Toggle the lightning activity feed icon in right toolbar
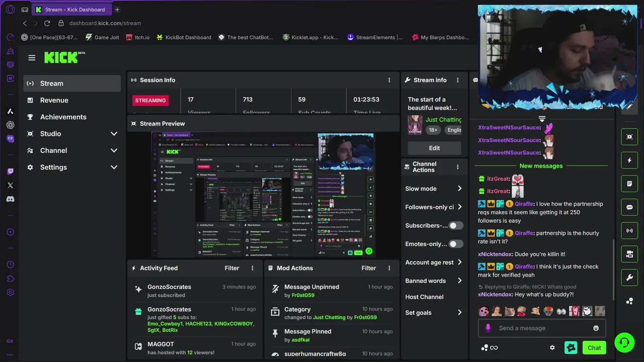 click(x=629, y=160)
